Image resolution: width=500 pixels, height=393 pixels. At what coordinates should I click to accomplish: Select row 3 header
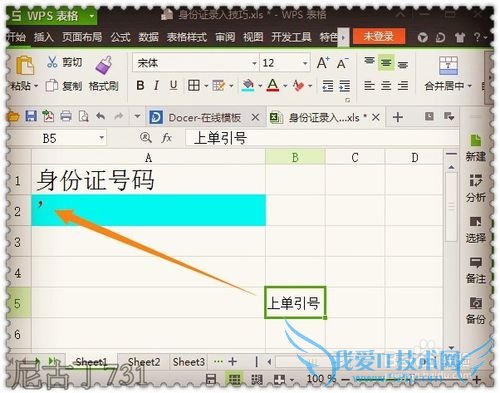18,242
